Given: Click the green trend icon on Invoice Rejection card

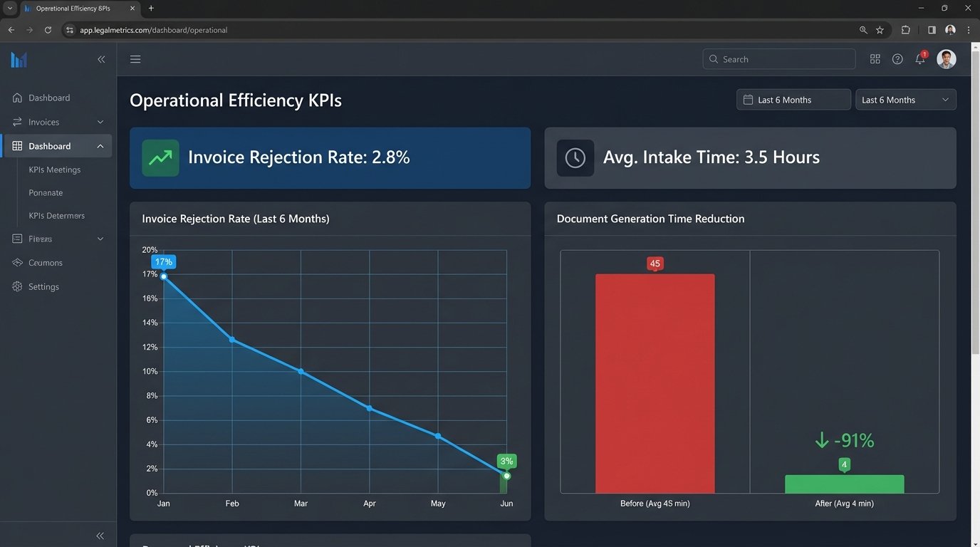Looking at the screenshot, I should pyautogui.click(x=160, y=157).
